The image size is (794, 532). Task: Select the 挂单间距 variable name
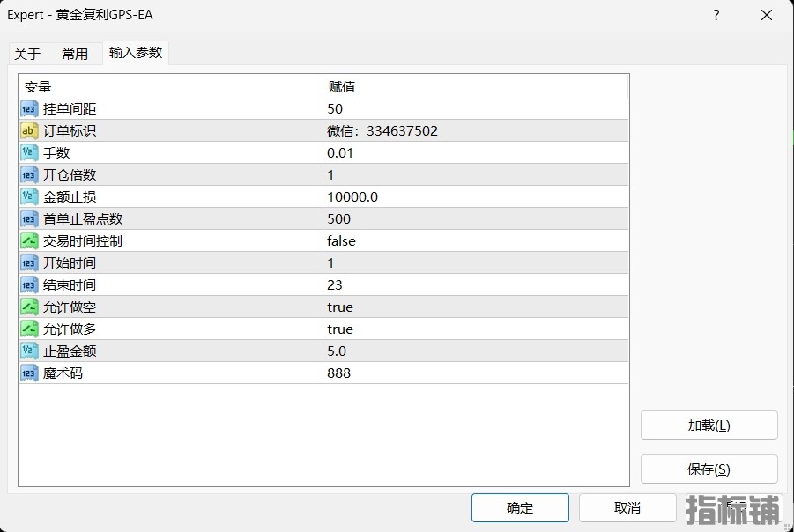point(70,109)
